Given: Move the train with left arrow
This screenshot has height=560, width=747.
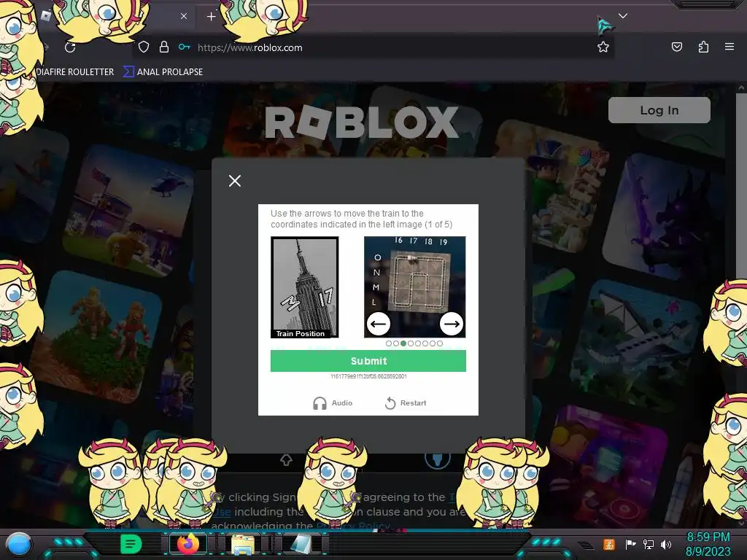Looking at the screenshot, I should pos(379,324).
